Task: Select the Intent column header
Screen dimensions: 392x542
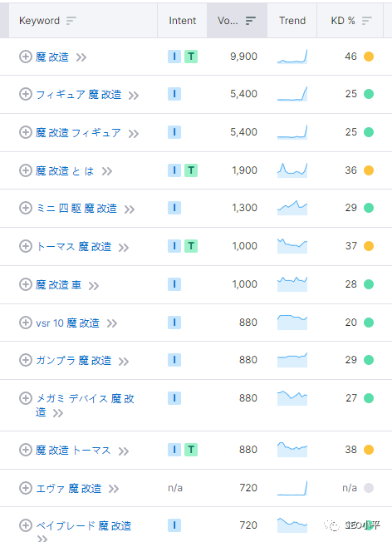Action: [x=183, y=21]
